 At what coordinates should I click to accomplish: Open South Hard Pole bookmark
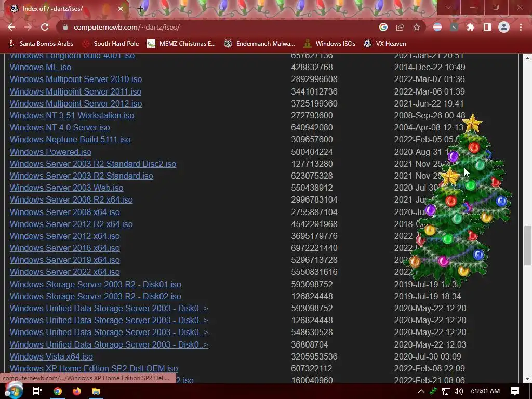click(x=111, y=44)
